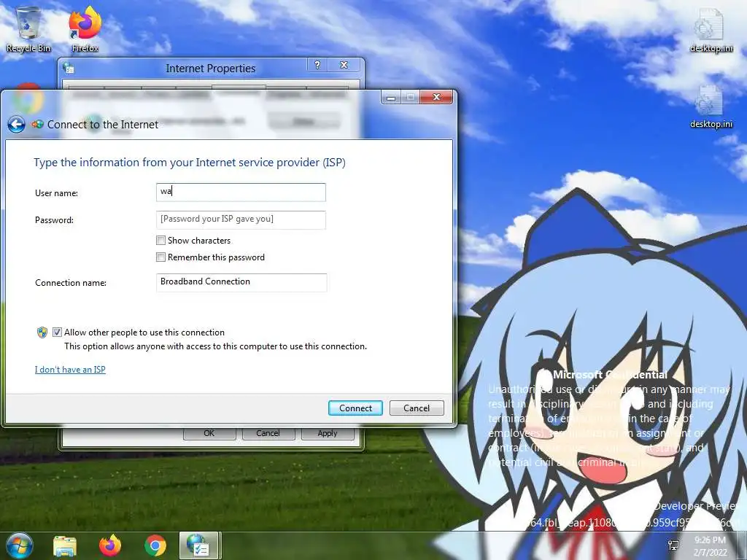The image size is (747, 560).
Task: Launch the Firefox desktop shortcut
Action: [85, 28]
